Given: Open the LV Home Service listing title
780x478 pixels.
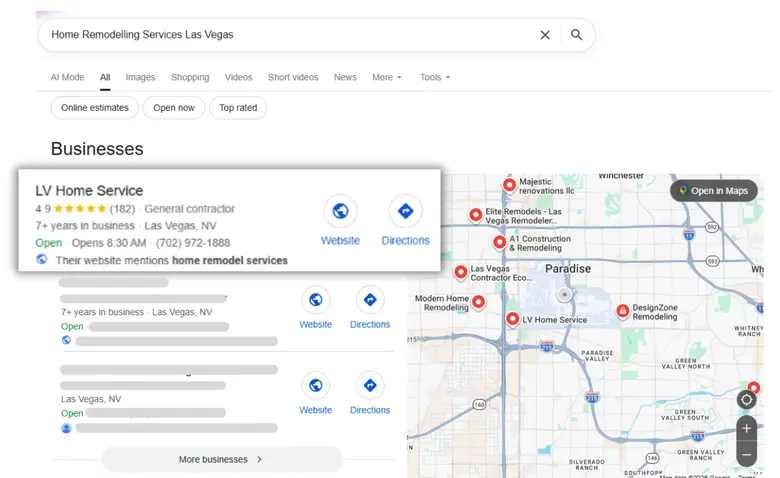Looking at the screenshot, I should pyautogui.click(x=89, y=191).
